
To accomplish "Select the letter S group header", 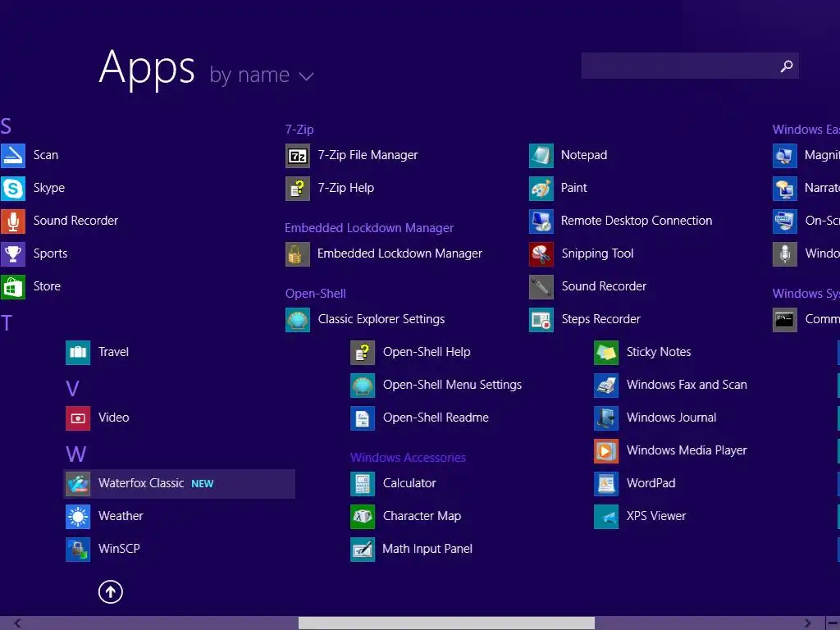I will tap(6, 126).
